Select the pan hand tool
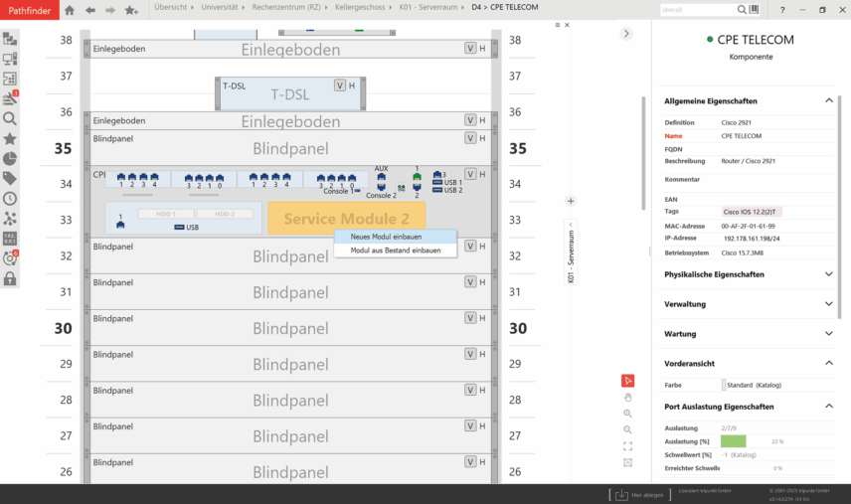The height and width of the screenshot is (504, 851). [627, 397]
